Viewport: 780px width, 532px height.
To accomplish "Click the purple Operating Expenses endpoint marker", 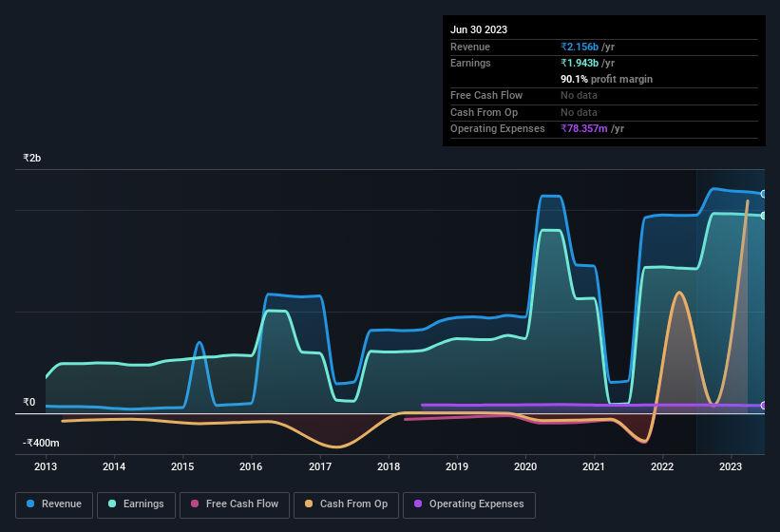I will 763,406.
